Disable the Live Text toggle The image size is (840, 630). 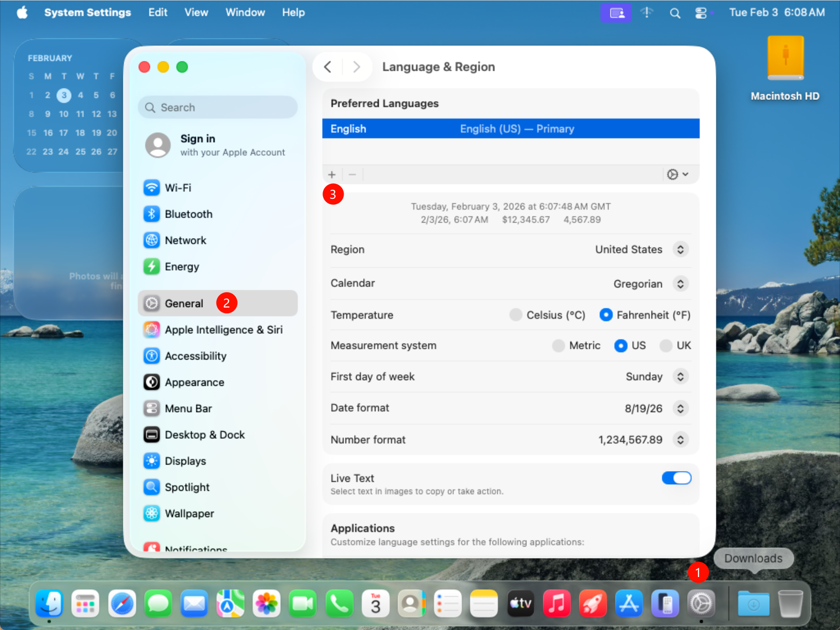676,478
